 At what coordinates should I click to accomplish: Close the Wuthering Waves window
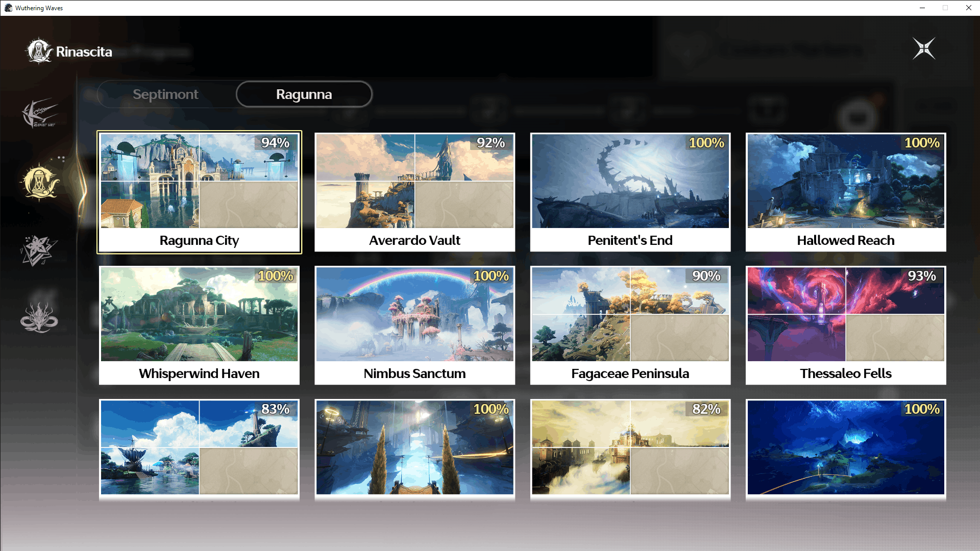click(968, 8)
